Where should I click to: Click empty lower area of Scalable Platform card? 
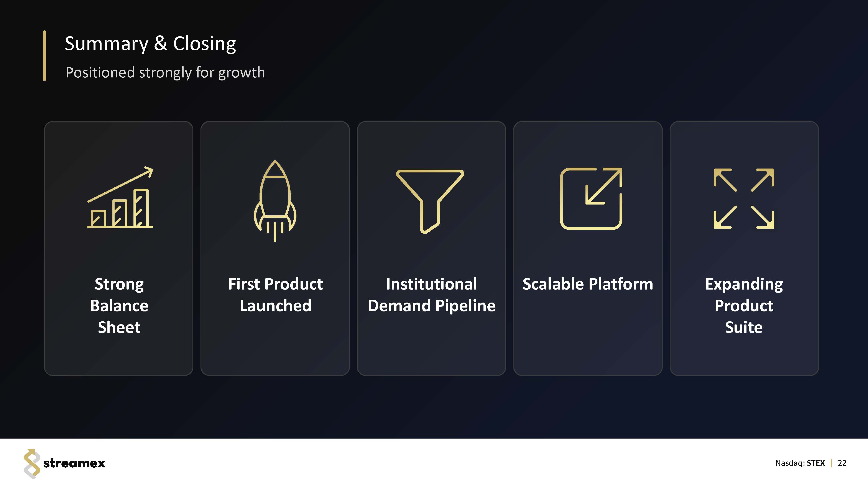588,340
